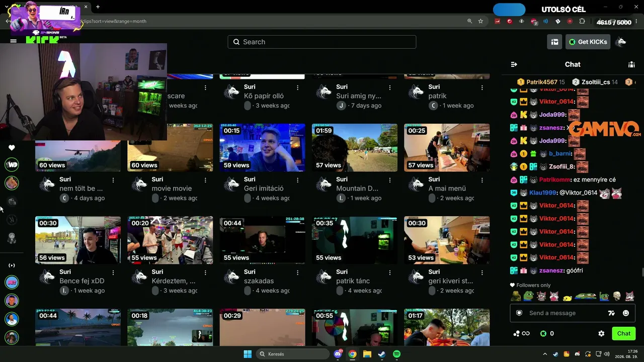
Task: Open Chrome from the taskbar
Action: point(352,354)
